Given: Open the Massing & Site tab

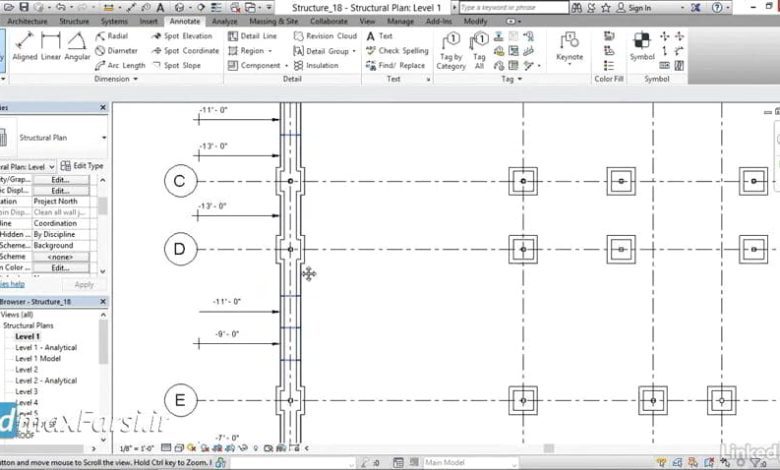Looking at the screenshot, I should [274, 21].
